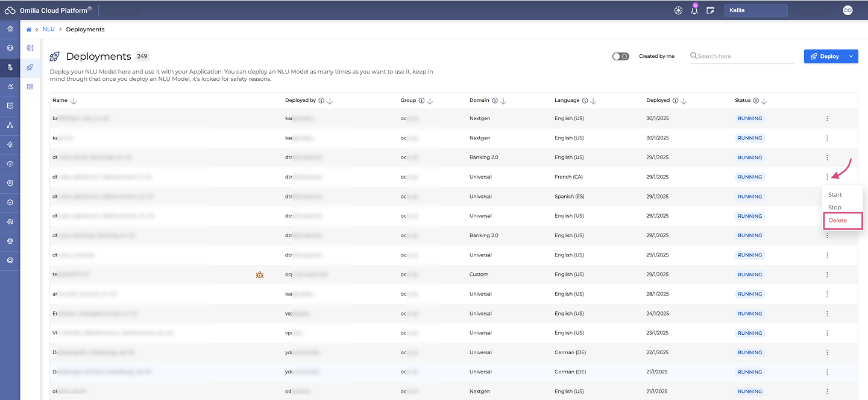Select the rocket Deployments icon in secondary sidebar
Viewport: 868px width, 400px height.
tap(30, 68)
